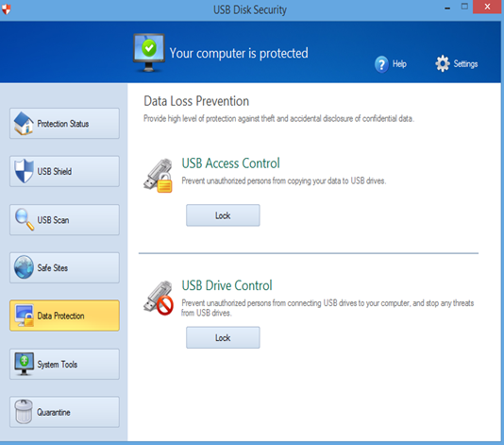This screenshot has width=504, height=445.
Task: Click the Quarantine trash bin icon
Action: click(24, 412)
